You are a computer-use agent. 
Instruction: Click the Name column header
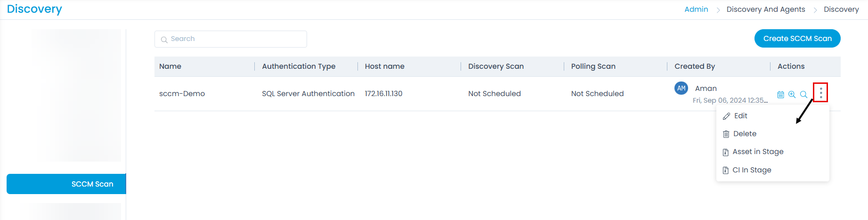point(170,66)
